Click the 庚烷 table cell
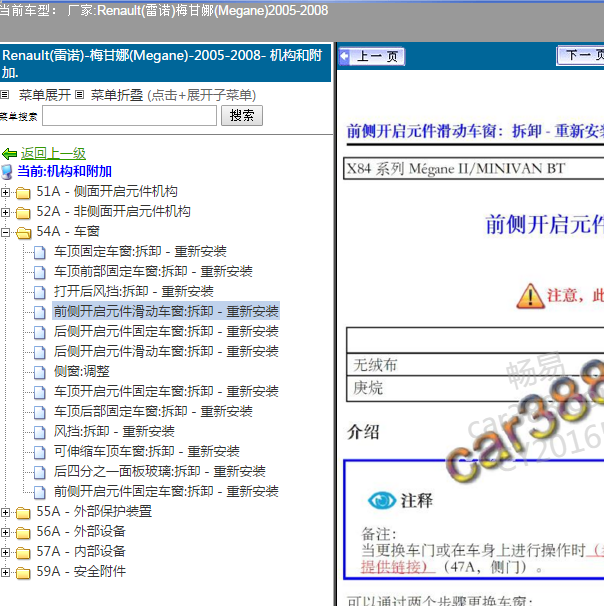 [x=475, y=388]
